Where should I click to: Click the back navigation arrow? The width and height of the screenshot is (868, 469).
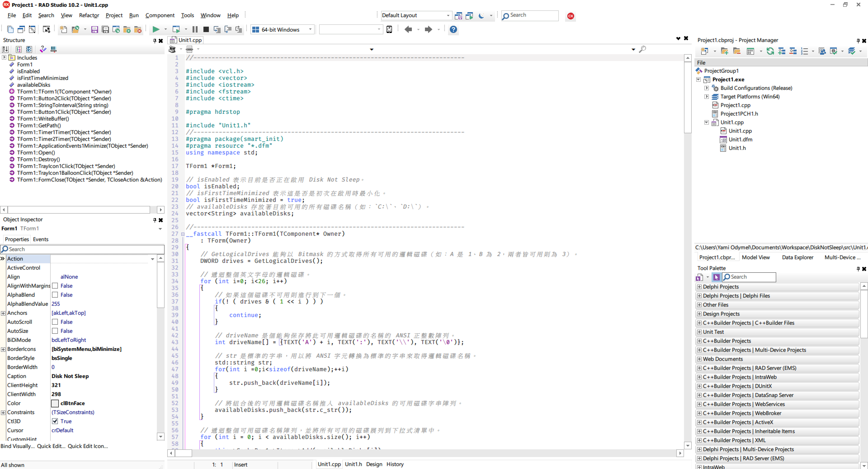(x=408, y=30)
